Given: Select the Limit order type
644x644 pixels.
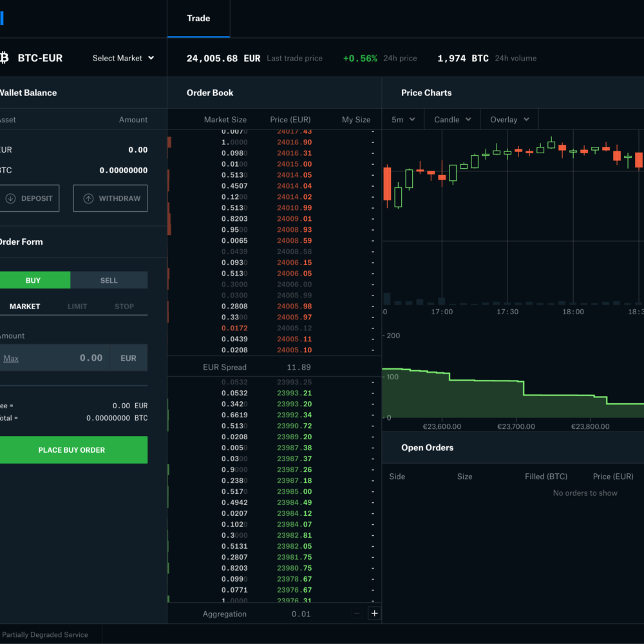Looking at the screenshot, I should 77,307.
